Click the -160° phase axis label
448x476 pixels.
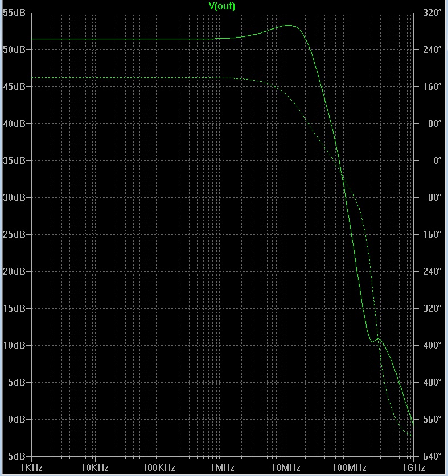(x=431, y=234)
